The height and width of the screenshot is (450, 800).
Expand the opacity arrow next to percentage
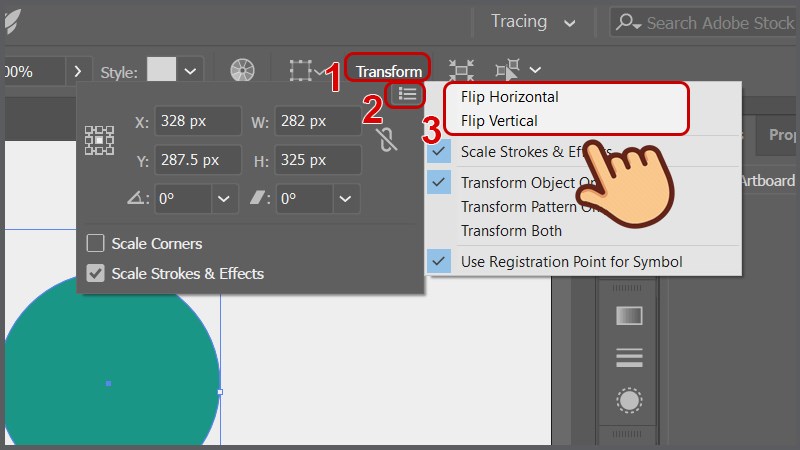(78, 71)
